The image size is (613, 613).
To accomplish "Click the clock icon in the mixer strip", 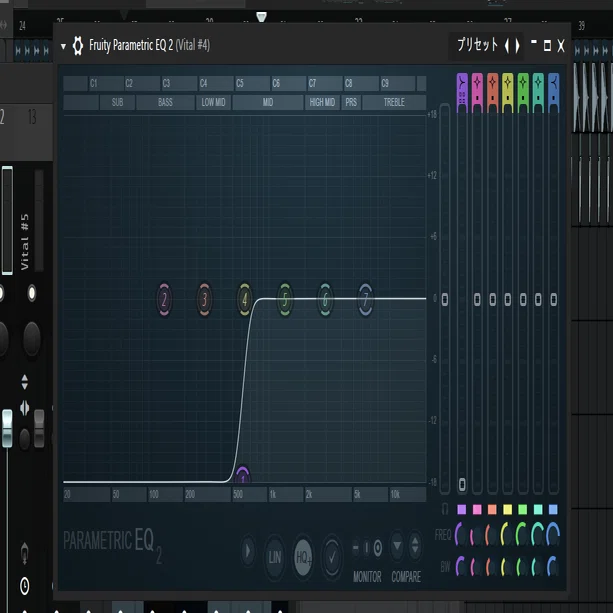I will [25, 586].
